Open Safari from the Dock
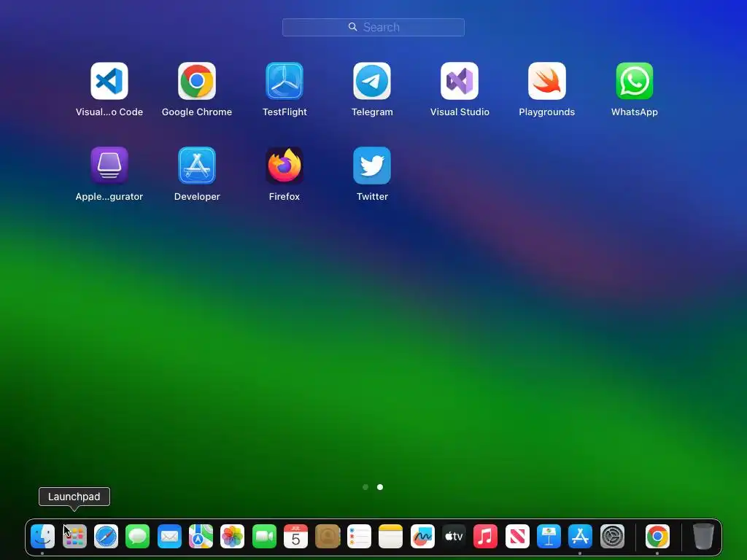Viewport: 747px width, 560px height. [x=106, y=537]
